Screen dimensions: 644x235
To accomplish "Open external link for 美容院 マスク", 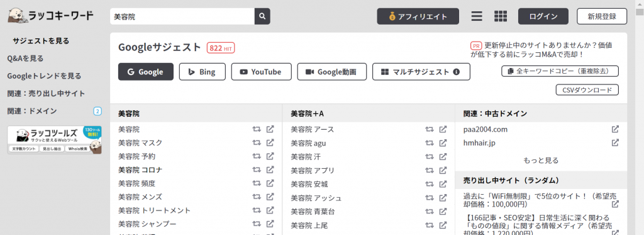I will [x=270, y=143].
